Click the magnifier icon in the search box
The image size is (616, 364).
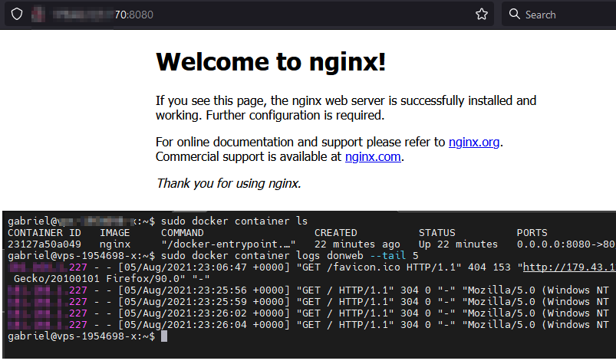pyautogui.click(x=514, y=14)
